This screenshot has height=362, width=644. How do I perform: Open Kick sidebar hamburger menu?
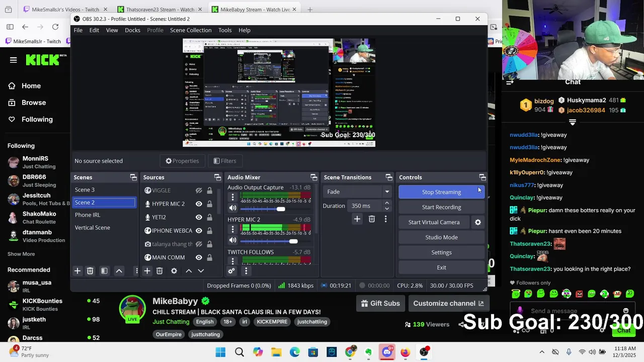point(14,60)
